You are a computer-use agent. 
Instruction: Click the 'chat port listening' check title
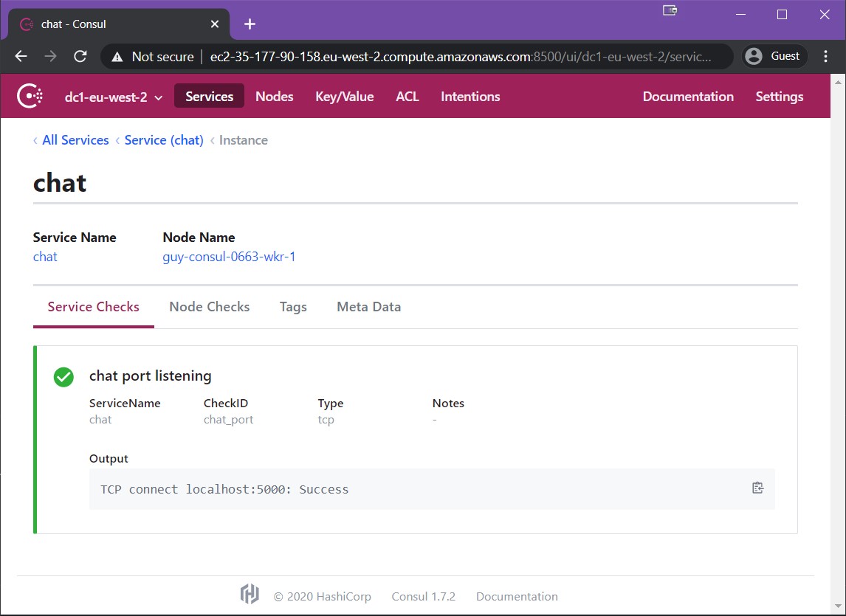[150, 376]
